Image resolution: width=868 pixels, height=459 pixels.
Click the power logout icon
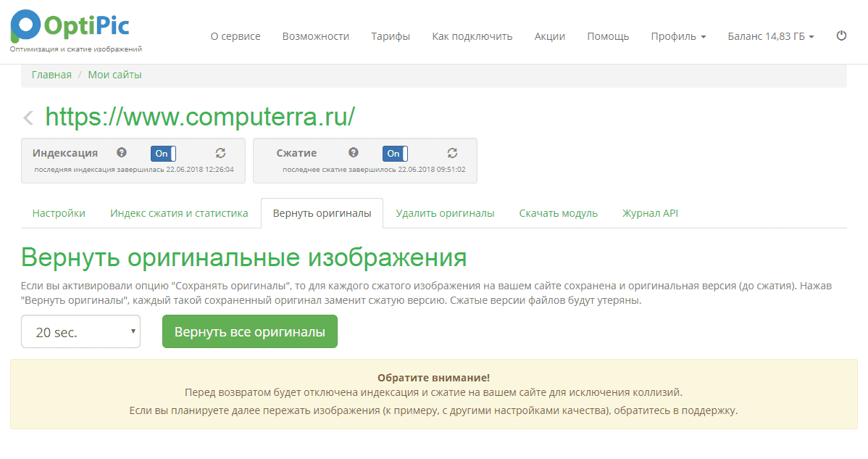841,36
